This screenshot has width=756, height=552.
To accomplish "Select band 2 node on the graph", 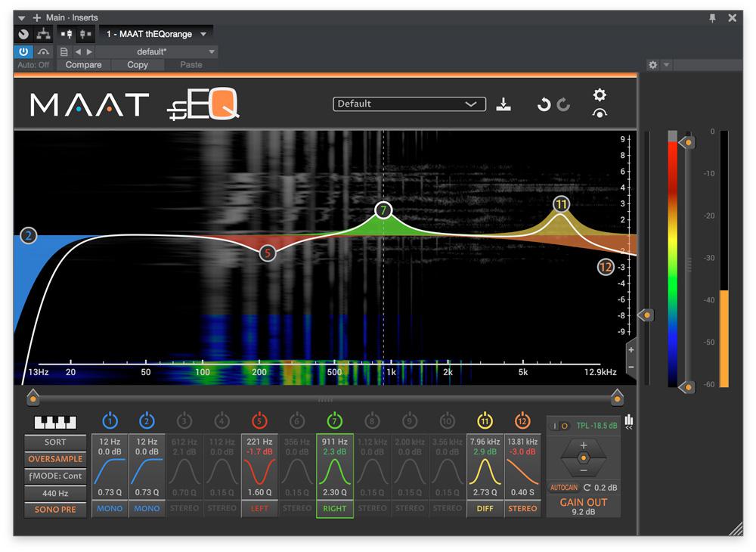I will point(29,236).
